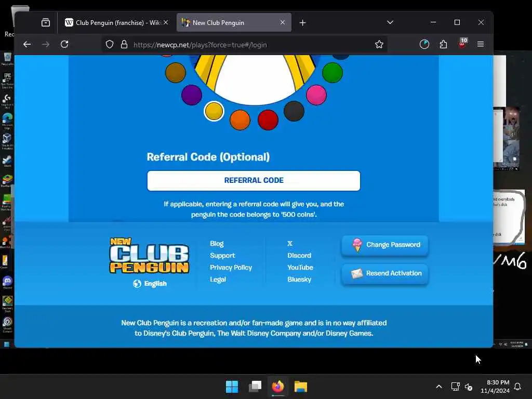The height and width of the screenshot is (399, 532).
Task: Open the Bluesky footer link
Action: [299, 279]
